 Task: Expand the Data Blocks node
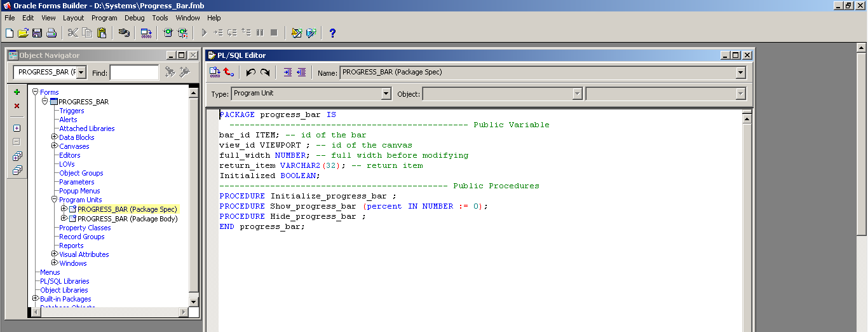pyautogui.click(x=54, y=137)
